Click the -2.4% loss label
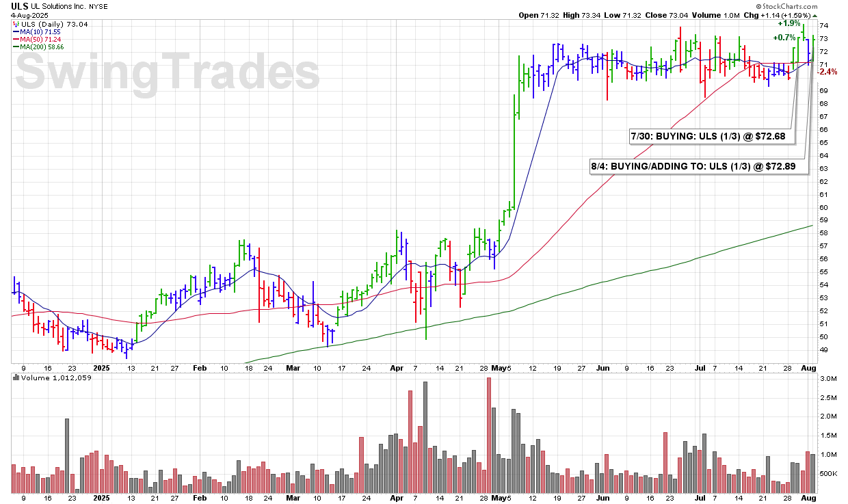The width and height of the screenshot is (848, 504). (827, 72)
